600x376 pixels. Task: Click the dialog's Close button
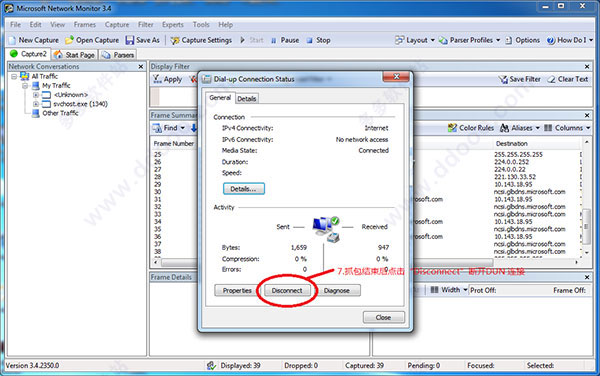[383, 317]
